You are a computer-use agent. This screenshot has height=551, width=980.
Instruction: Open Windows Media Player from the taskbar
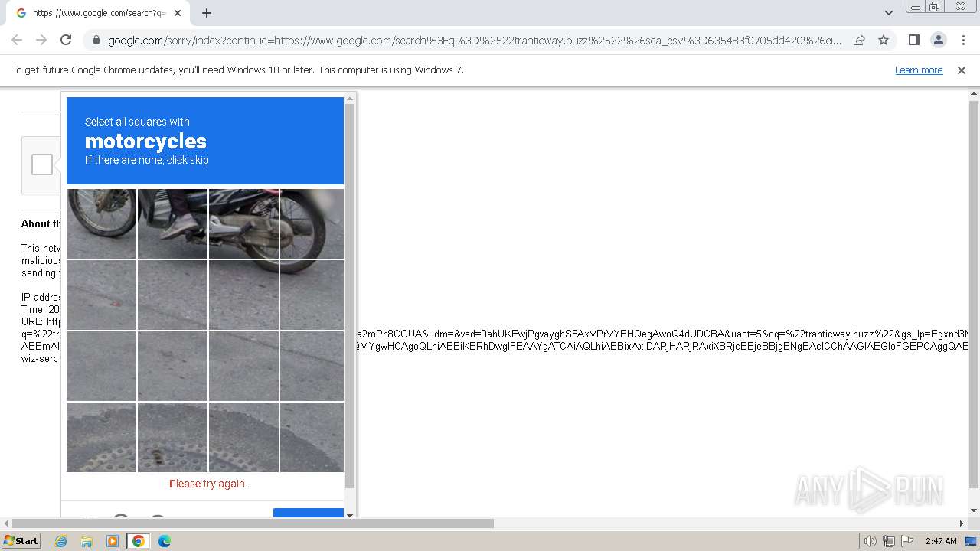pos(113,541)
